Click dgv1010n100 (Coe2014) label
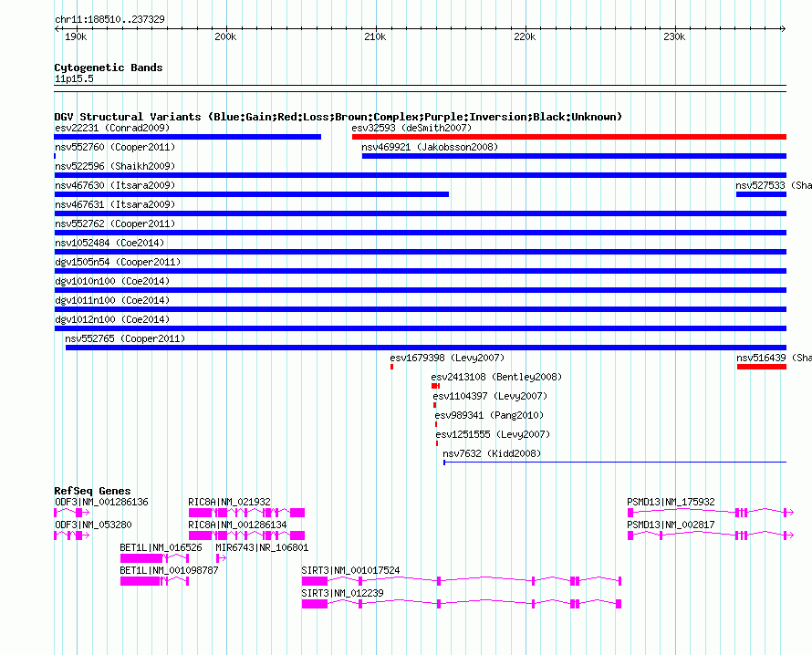The image size is (812, 655). tap(112, 281)
